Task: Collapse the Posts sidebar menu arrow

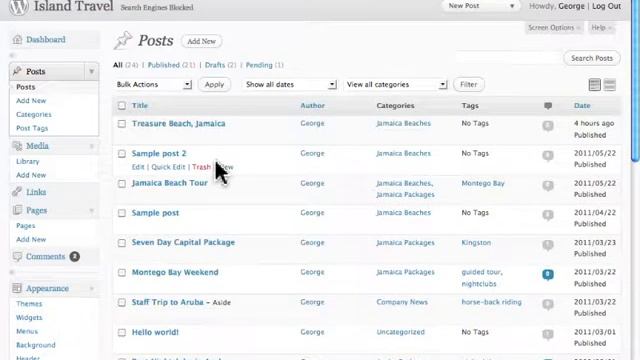Action: [x=91, y=72]
